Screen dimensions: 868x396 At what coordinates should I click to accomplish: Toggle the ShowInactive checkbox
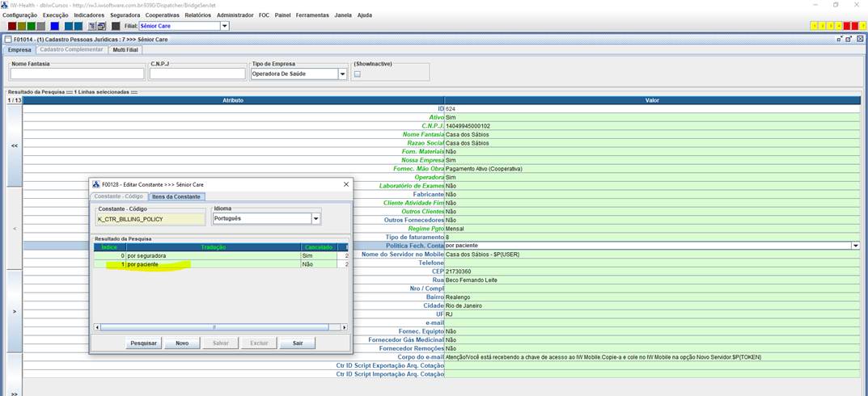pos(358,74)
